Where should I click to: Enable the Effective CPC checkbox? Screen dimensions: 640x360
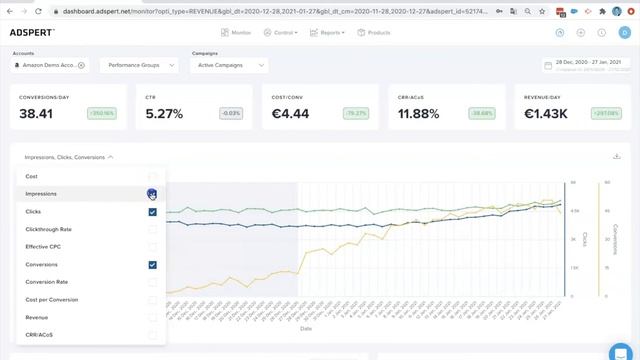pos(152,247)
